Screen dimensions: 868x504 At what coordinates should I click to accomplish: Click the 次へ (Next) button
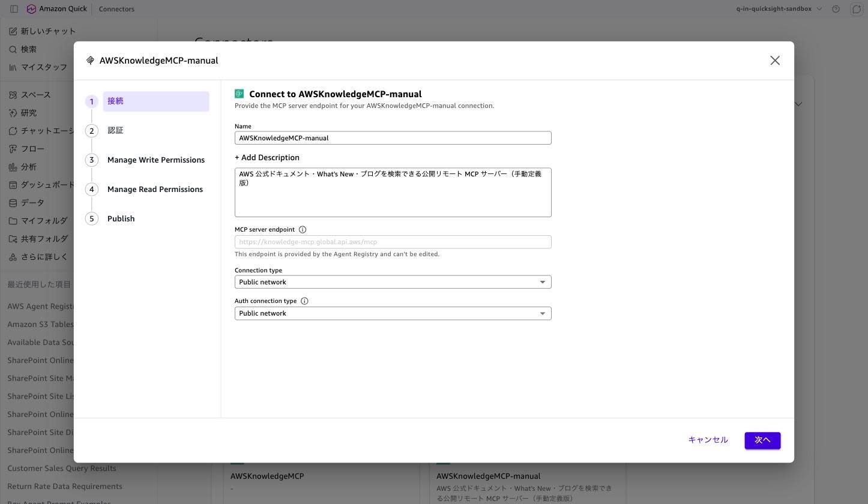[762, 440]
